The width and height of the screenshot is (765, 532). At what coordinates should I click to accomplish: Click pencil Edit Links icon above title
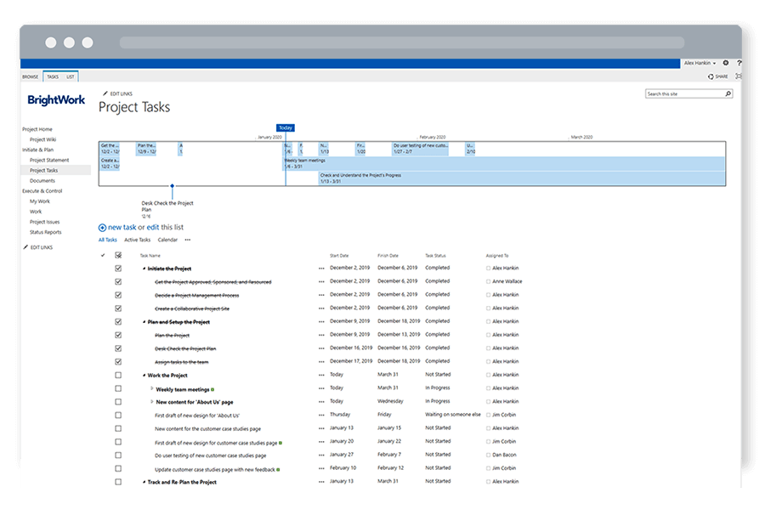click(105, 93)
